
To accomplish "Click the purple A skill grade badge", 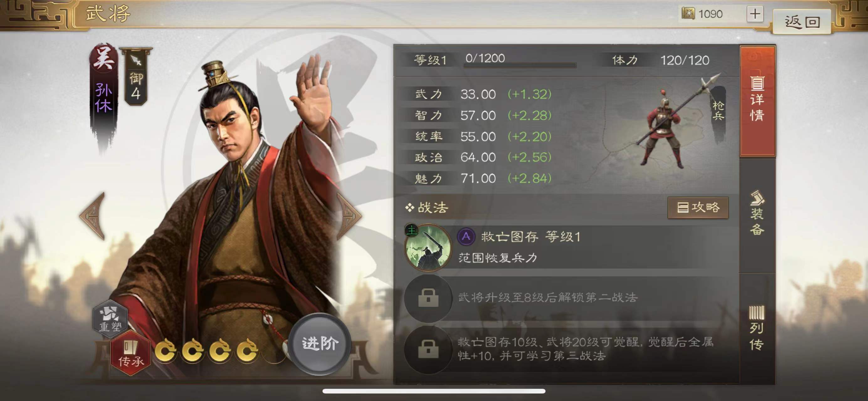I will click(x=466, y=236).
